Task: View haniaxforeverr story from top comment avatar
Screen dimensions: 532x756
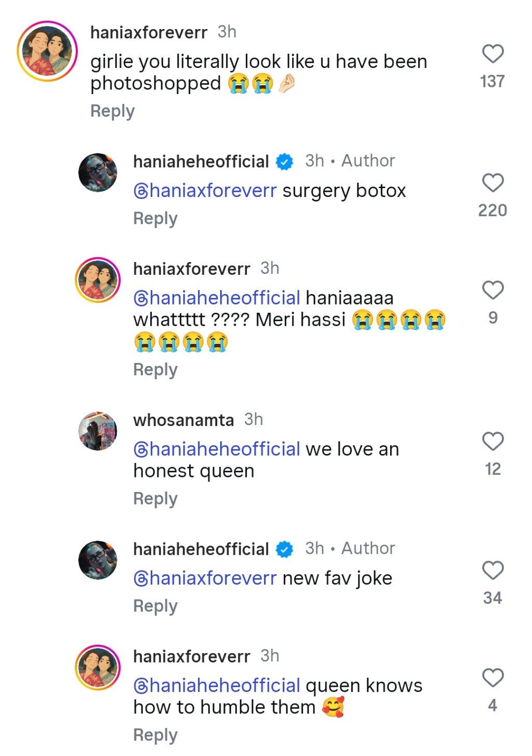Action: 47,51
